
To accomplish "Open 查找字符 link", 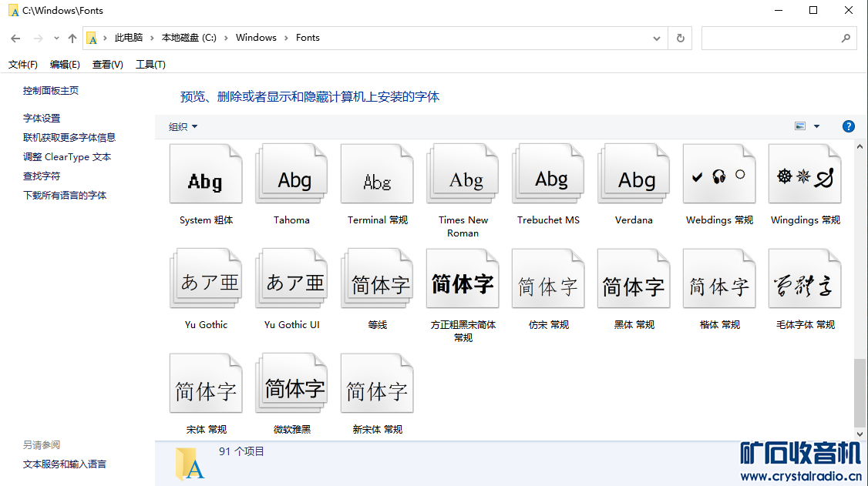I will coord(42,176).
